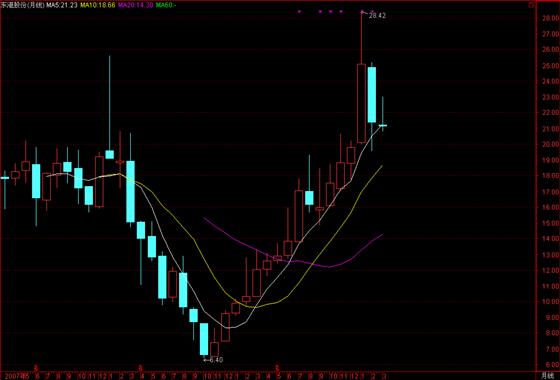Click the last cyan doji candle on right
Screen dimensions: 560x380
pos(382,125)
